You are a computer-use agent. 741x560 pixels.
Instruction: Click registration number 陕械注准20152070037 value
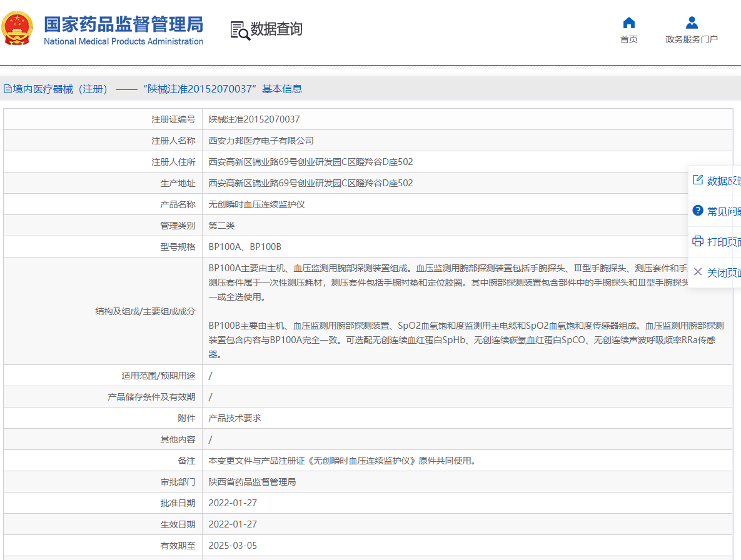click(x=255, y=119)
